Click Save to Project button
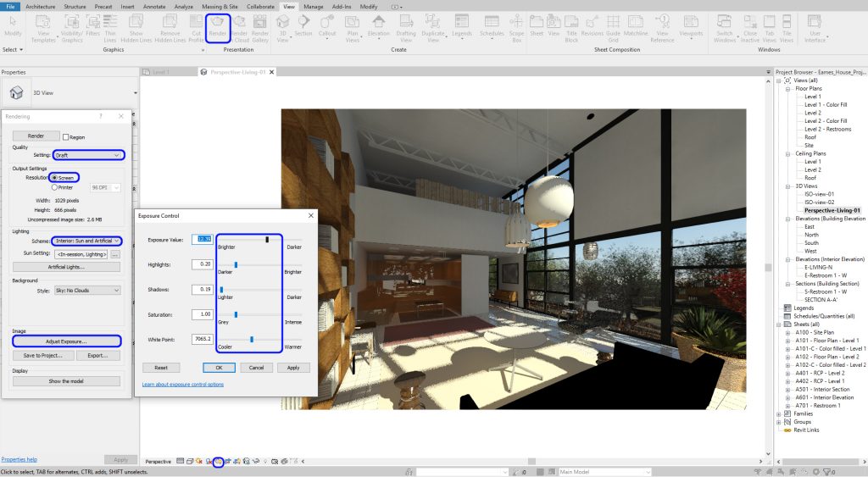This screenshot has height=477, width=868. pos(43,356)
